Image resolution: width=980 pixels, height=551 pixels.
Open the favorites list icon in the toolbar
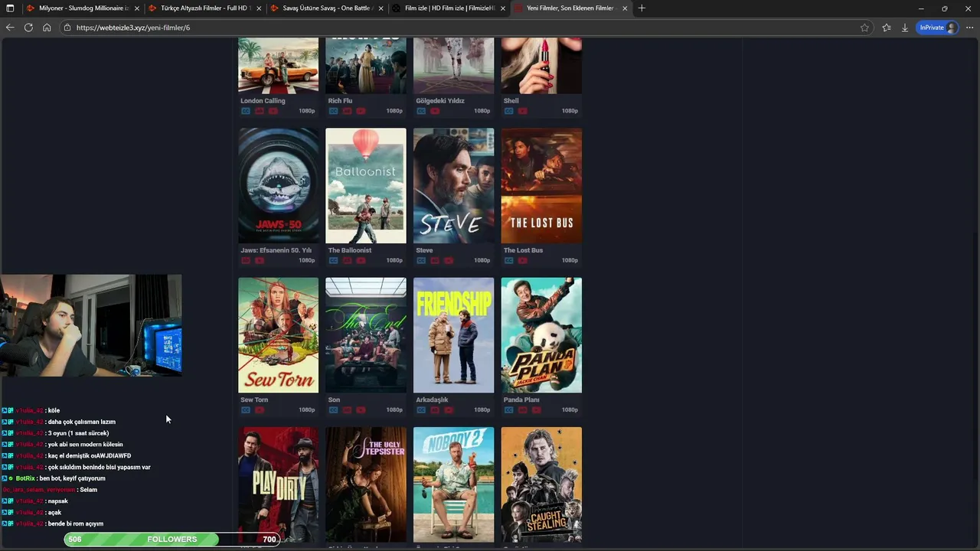click(x=886, y=28)
